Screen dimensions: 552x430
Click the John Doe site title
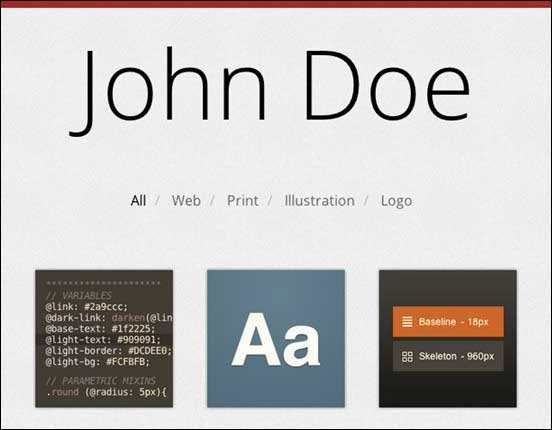(270, 92)
